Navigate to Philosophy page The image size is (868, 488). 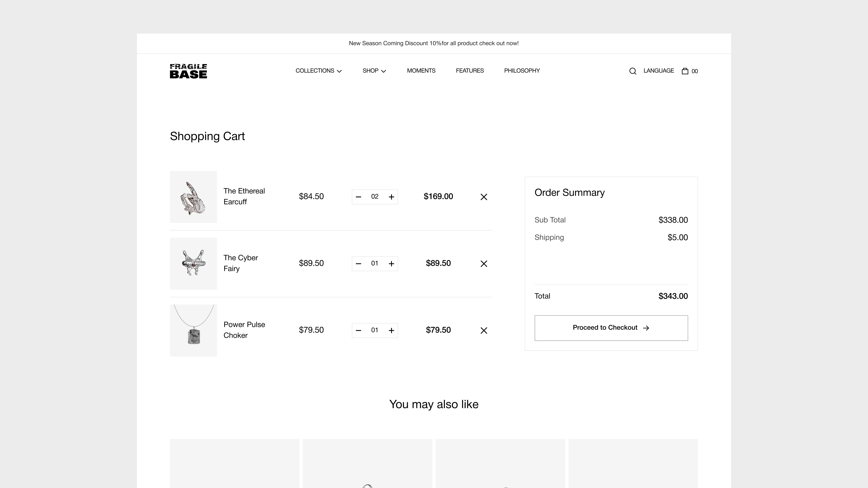[522, 71]
